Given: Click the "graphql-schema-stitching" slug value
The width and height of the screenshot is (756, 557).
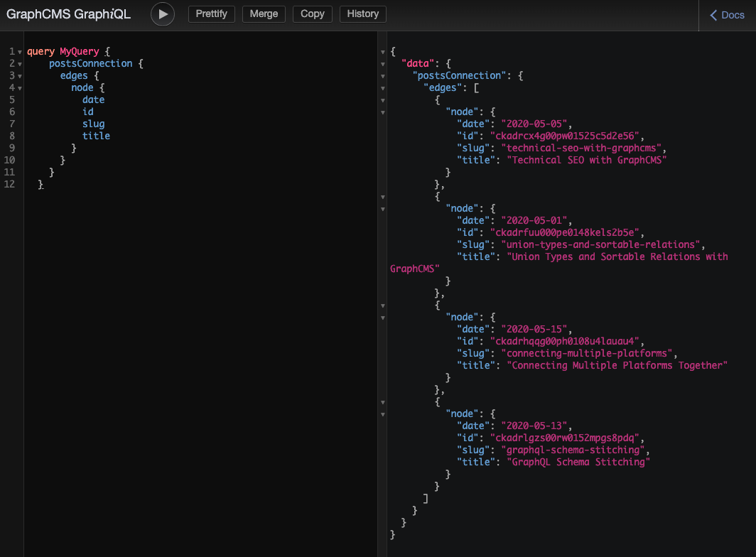Looking at the screenshot, I should pyautogui.click(x=573, y=450).
